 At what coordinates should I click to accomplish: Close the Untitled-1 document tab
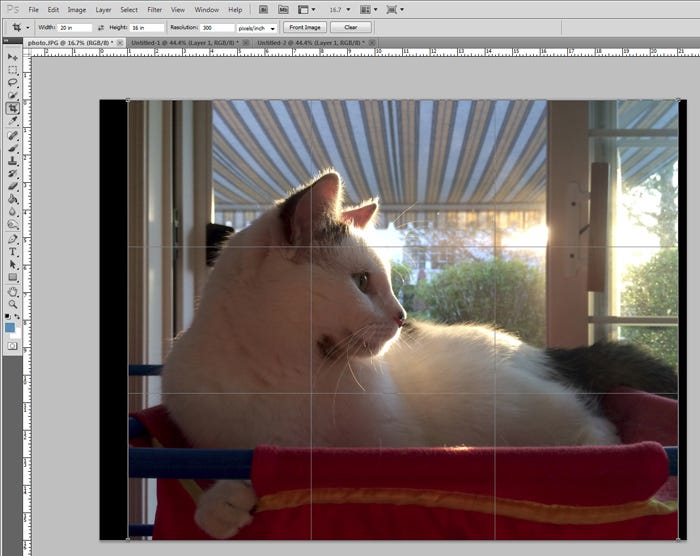[246, 42]
